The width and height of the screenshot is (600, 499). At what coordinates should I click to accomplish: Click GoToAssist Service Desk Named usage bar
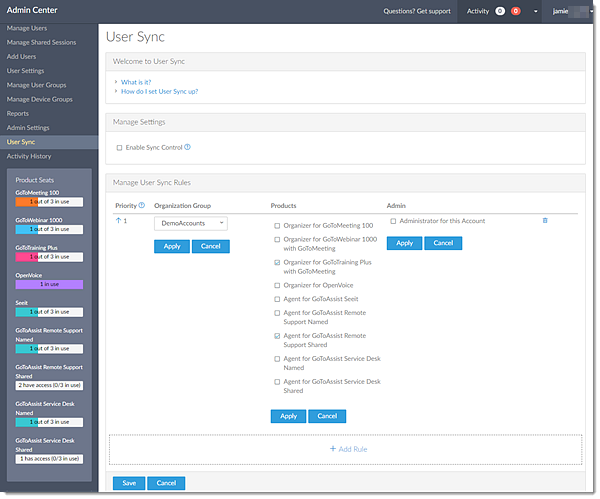(x=49, y=422)
